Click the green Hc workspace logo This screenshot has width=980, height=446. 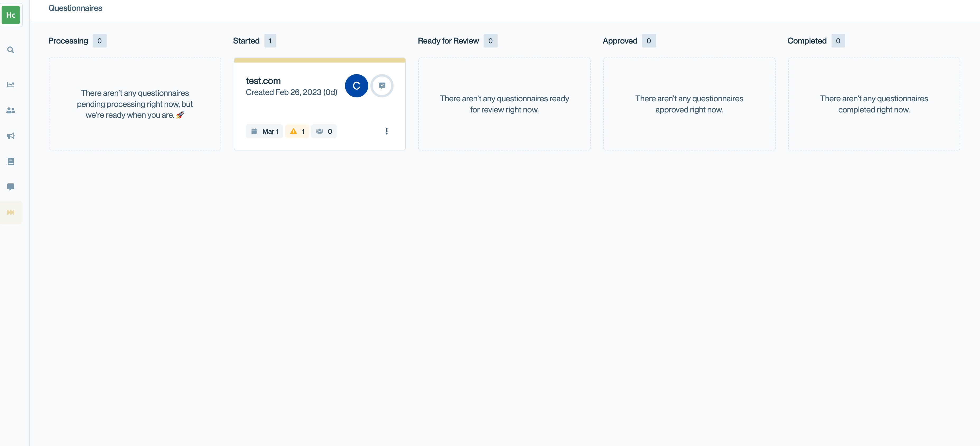pyautogui.click(x=11, y=15)
